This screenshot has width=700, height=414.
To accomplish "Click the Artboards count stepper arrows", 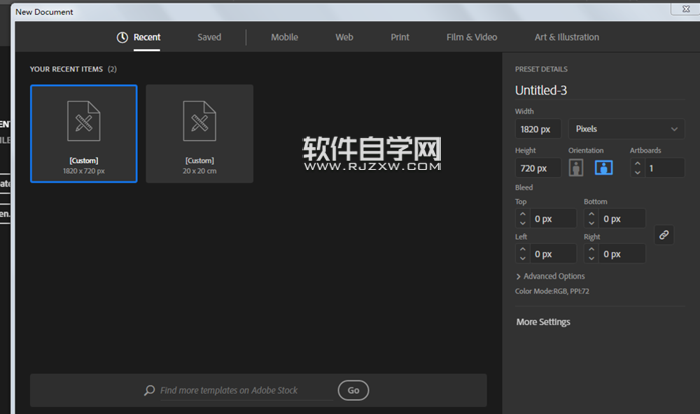I will (637, 168).
